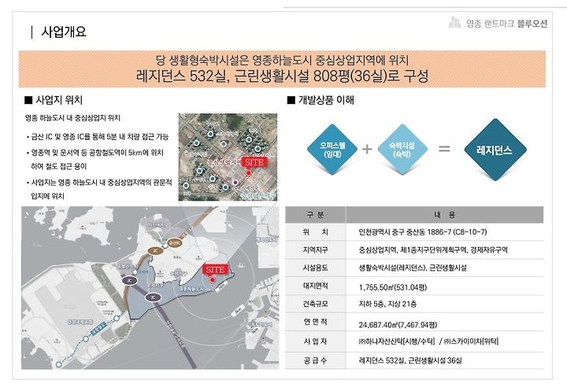Click the plus sign between the diamonds
Screen dimensions: 567x392
point(367,149)
